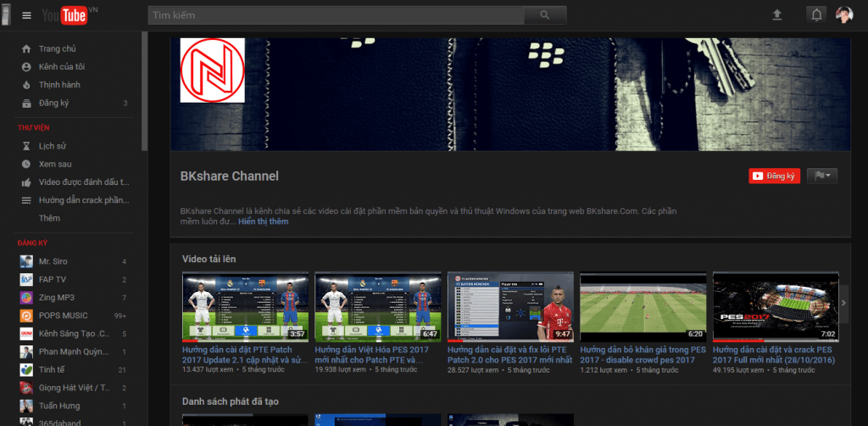This screenshot has height=426, width=868.
Task: Open video PTE Patch 2017 Update 2.1 title
Action: [x=245, y=355]
